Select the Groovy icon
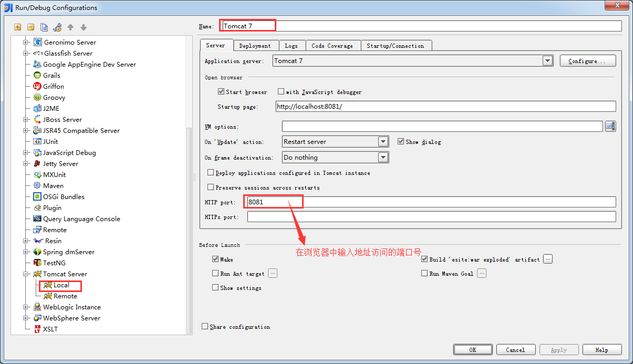The image size is (633, 364). 37,97
